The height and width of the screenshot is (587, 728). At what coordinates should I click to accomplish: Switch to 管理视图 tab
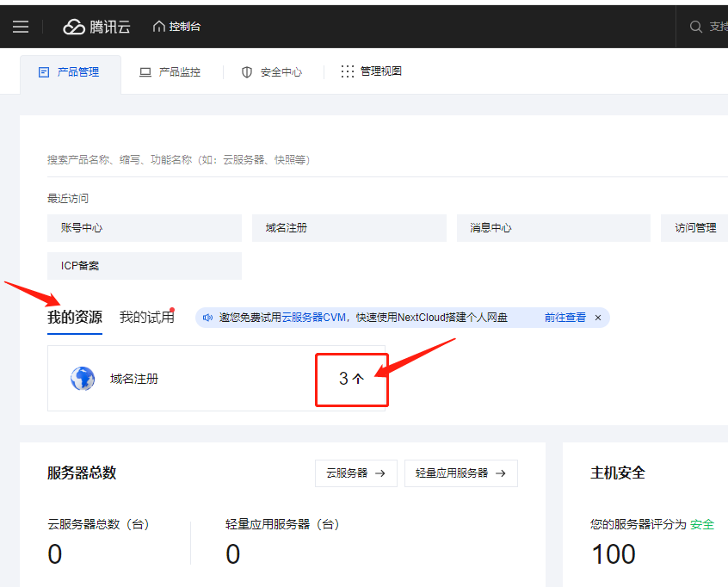(x=372, y=71)
